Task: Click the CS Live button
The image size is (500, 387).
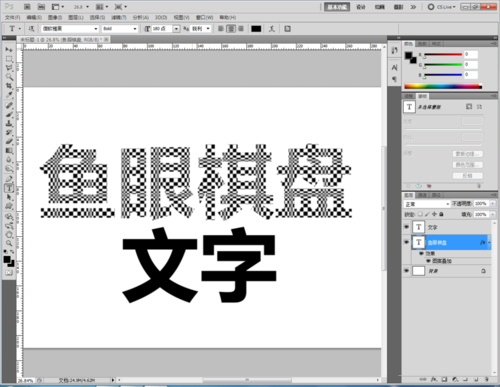Action: pos(441,7)
